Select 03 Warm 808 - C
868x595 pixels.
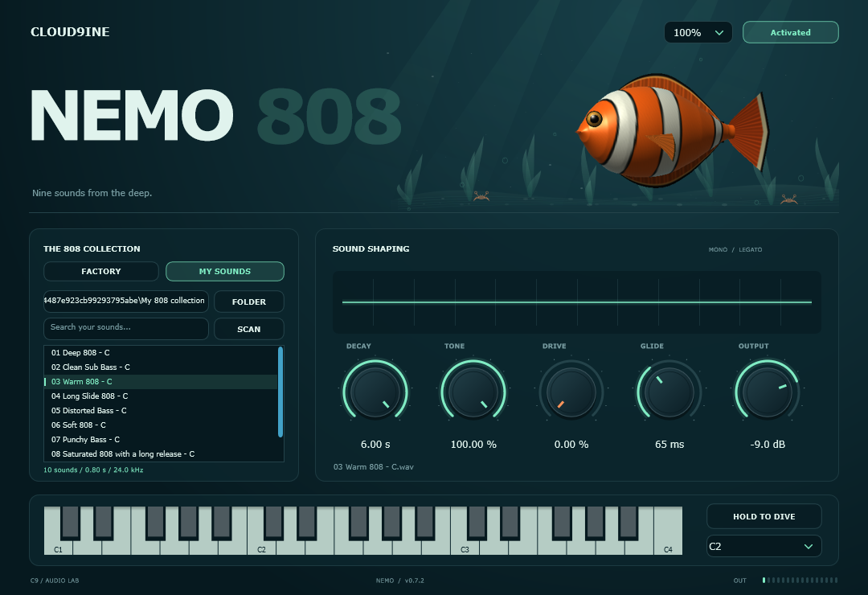(161, 382)
